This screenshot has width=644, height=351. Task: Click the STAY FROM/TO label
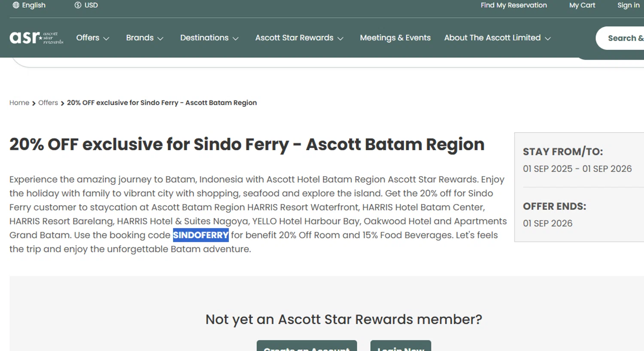point(563,151)
